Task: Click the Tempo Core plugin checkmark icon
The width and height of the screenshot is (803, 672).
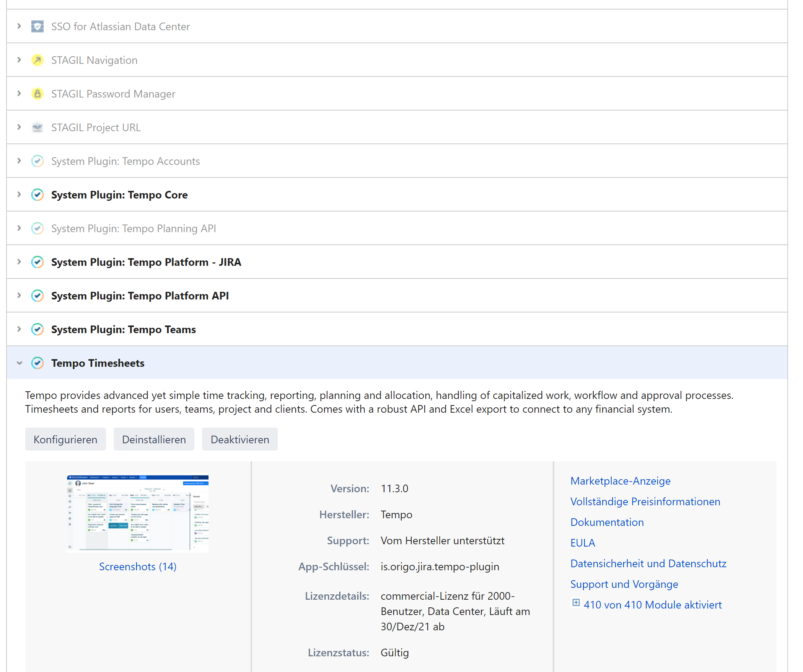Action: pyautogui.click(x=37, y=195)
